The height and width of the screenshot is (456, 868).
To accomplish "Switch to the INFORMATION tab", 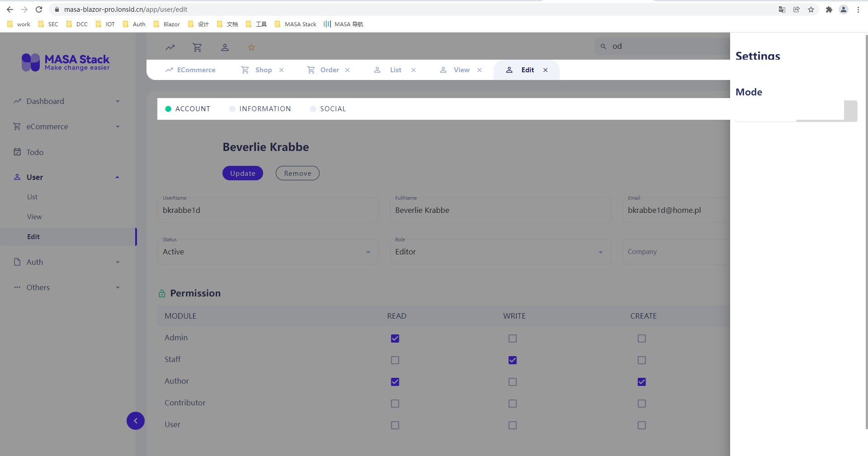I will click(265, 108).
